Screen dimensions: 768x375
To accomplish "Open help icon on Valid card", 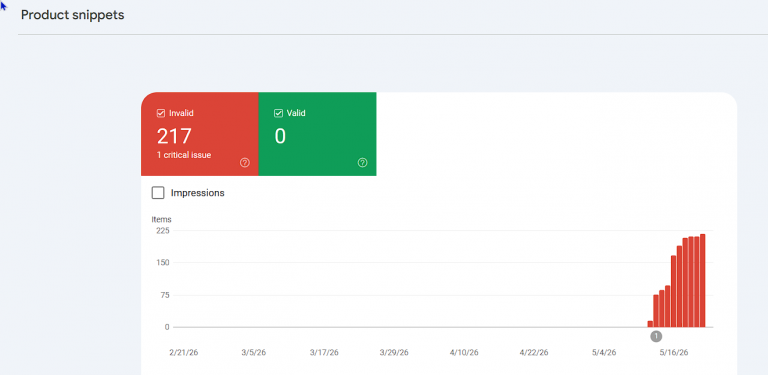I will (362, 163).
